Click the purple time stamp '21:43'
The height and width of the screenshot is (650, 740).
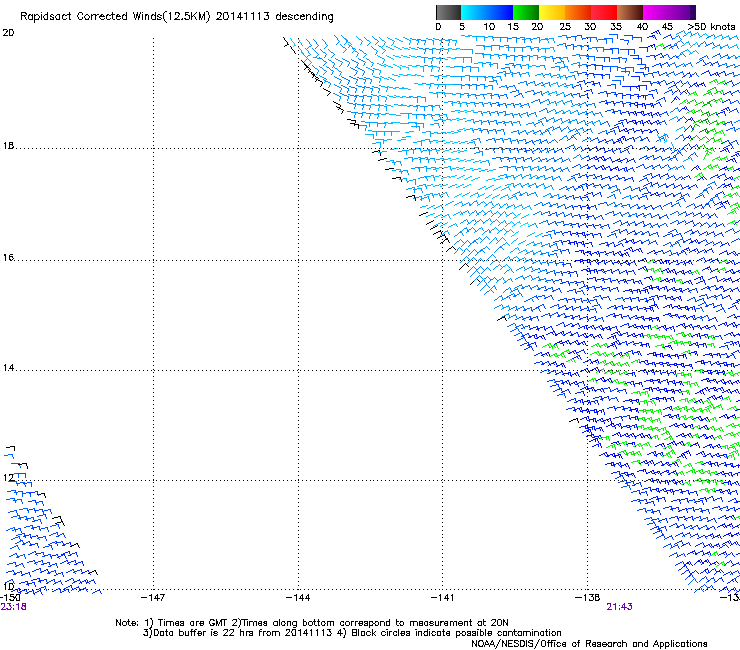click(x=619, y=607)
